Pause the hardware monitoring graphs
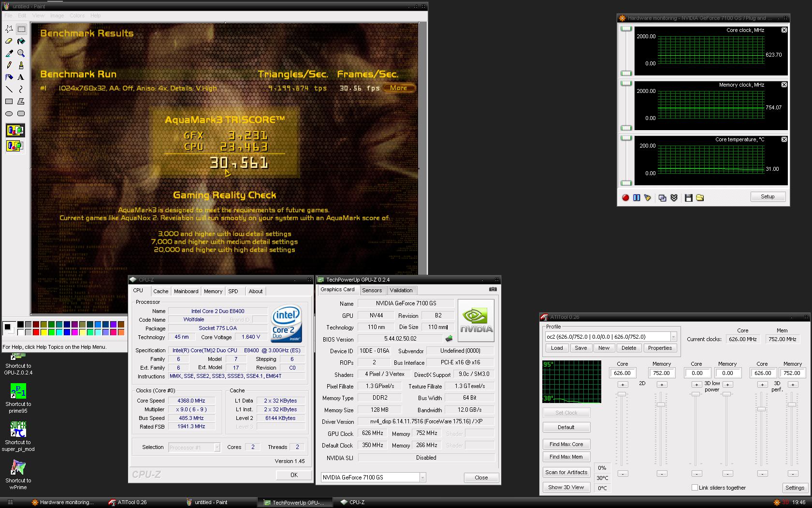 click(x=637, y=197)
